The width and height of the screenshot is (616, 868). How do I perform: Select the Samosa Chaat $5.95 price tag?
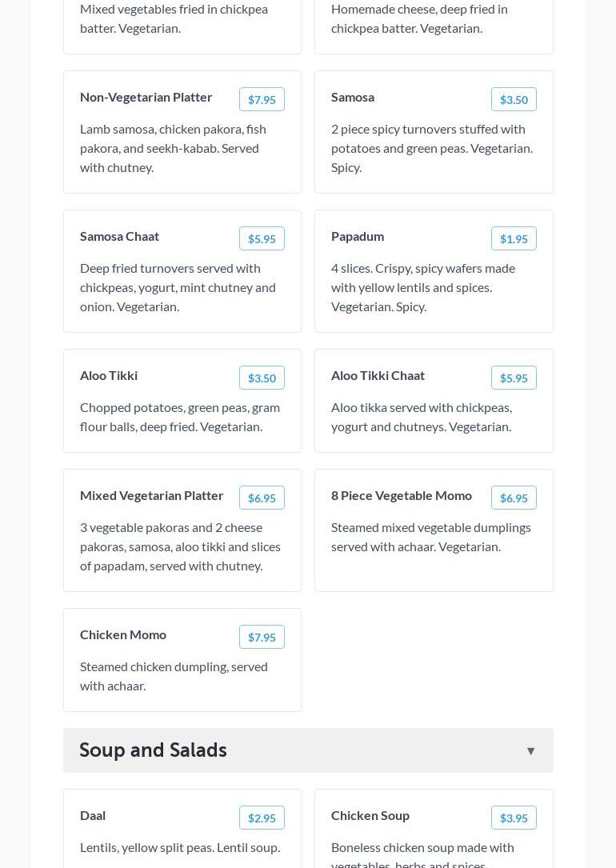(x=262, y=238)
